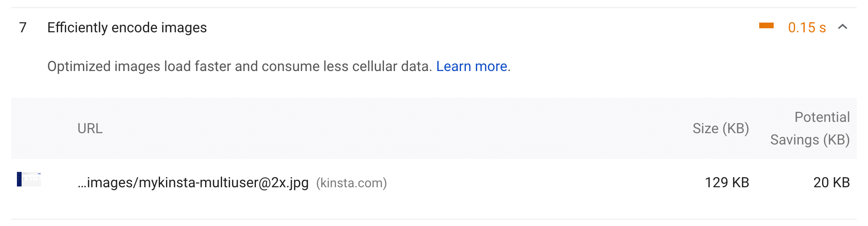Click the word Potential in the header
The width and height of the screenshot is (868, 226).
pos(822,117)
